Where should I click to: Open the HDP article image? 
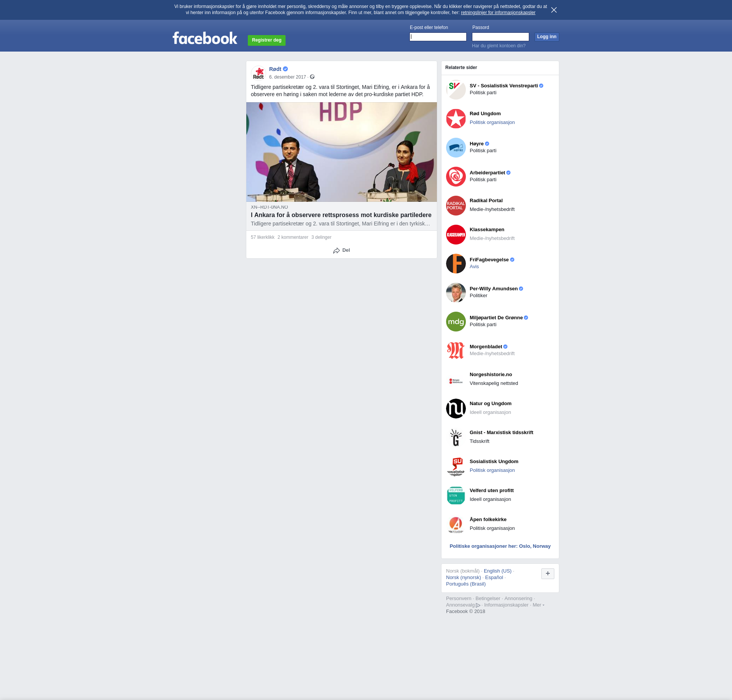click(x=342, y=152)
